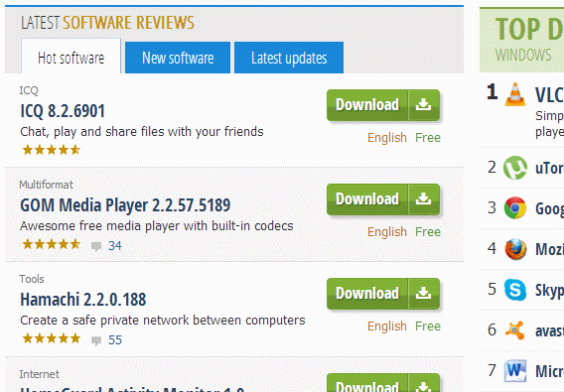
Task: Click the Hamachi five-star rating
Action: pyautogui.click(x=51, y=338)
